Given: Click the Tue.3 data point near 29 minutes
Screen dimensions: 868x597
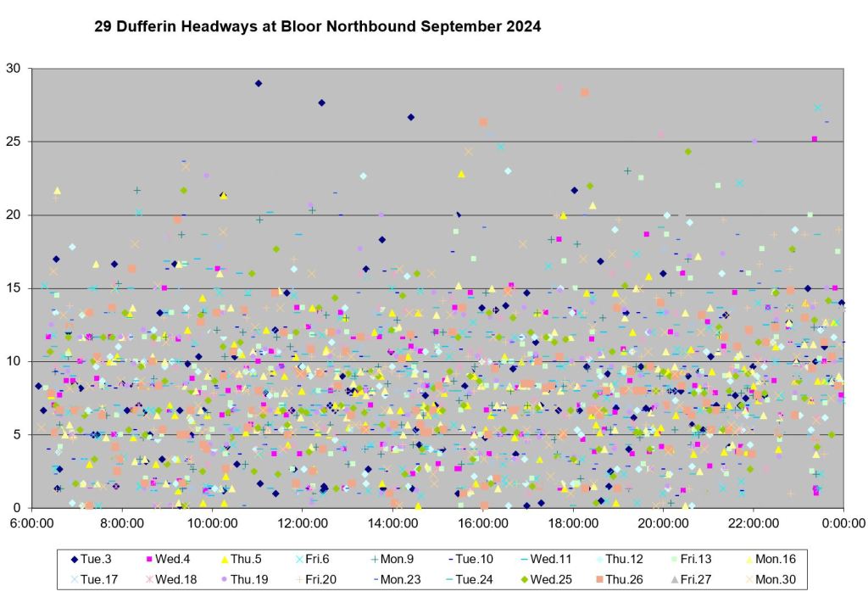Looking at the screenshot, I should click(259, 83).
